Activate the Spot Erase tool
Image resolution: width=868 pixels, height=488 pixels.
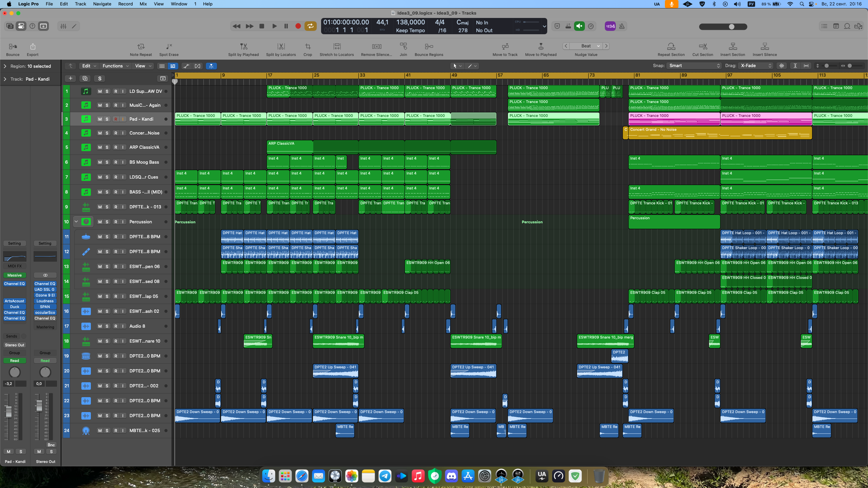[x=169, y=46]
